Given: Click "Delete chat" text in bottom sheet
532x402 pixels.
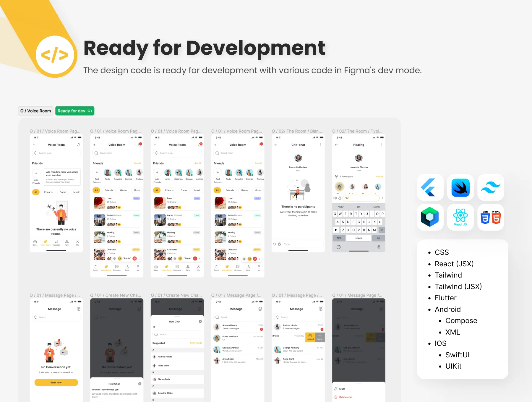Looking at the screenshot, I should (x=346, y=397).
